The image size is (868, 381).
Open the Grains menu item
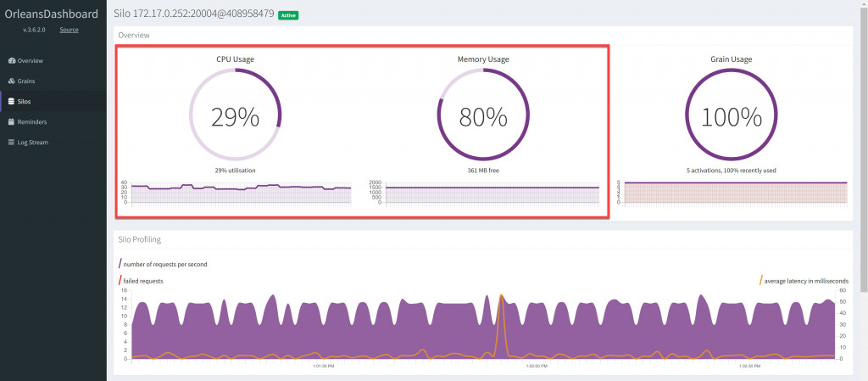coord(53,81)
